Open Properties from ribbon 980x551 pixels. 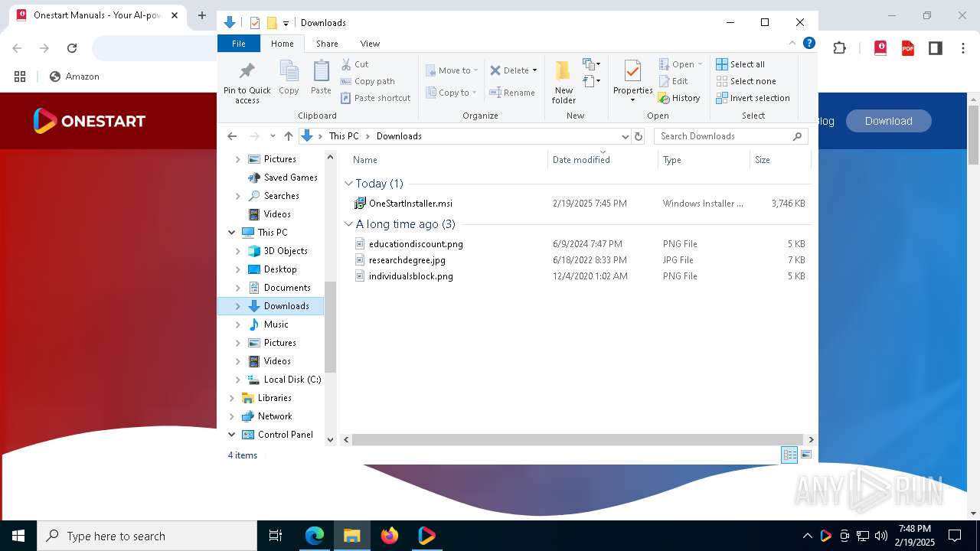632,82
